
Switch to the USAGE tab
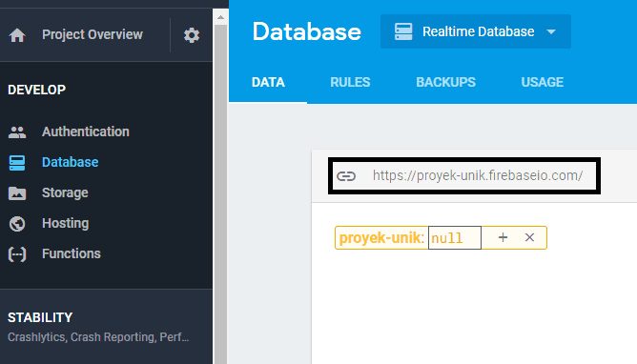coord(543,82)
